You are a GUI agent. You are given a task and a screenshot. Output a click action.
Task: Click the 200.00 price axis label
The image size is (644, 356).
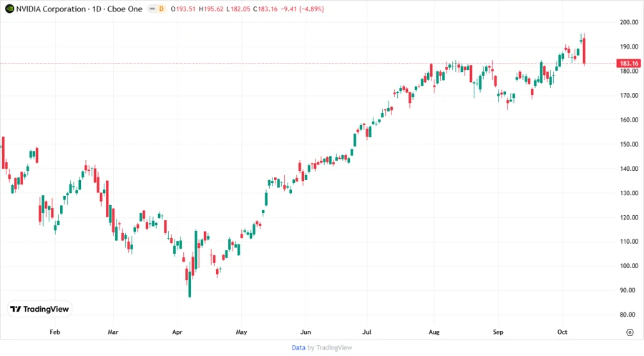click(x=629, y=22)
